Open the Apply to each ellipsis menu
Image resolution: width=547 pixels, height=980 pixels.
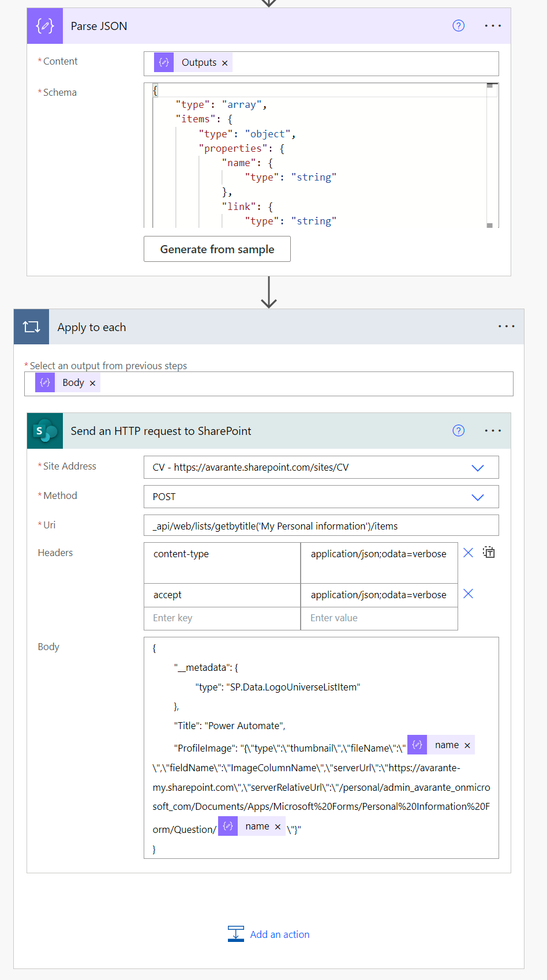point(506,326)
